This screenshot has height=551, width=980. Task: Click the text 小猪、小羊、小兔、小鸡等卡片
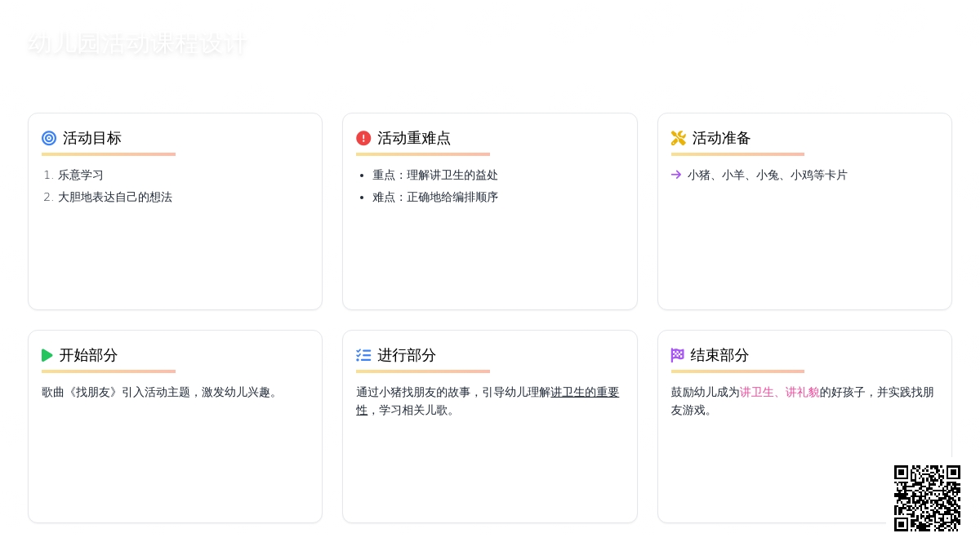click(768, 175)
